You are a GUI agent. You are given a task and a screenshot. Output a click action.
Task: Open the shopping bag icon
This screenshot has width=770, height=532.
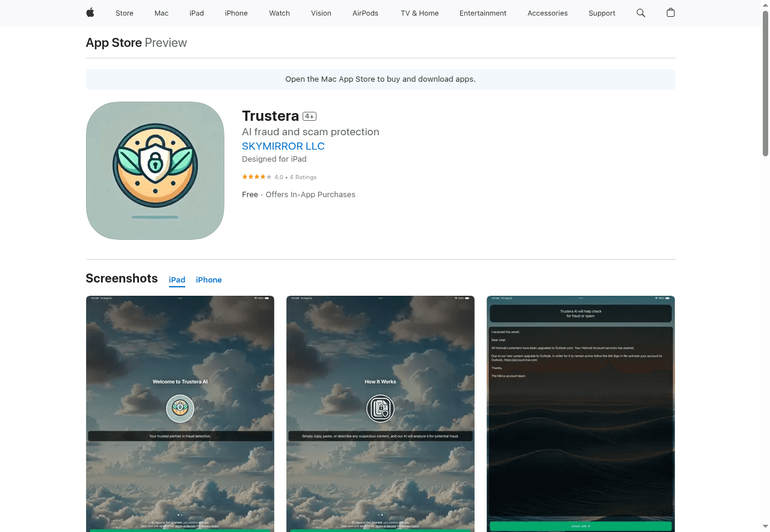671,13
